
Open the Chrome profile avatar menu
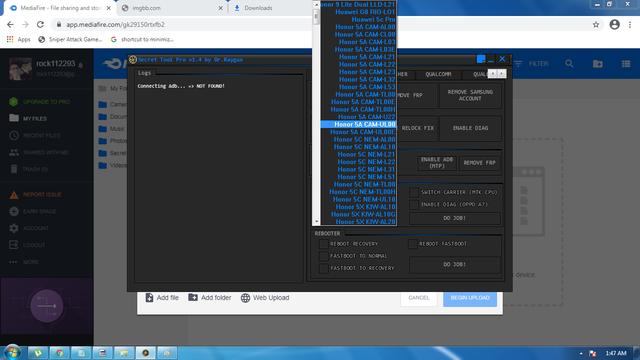pos(614,24)
